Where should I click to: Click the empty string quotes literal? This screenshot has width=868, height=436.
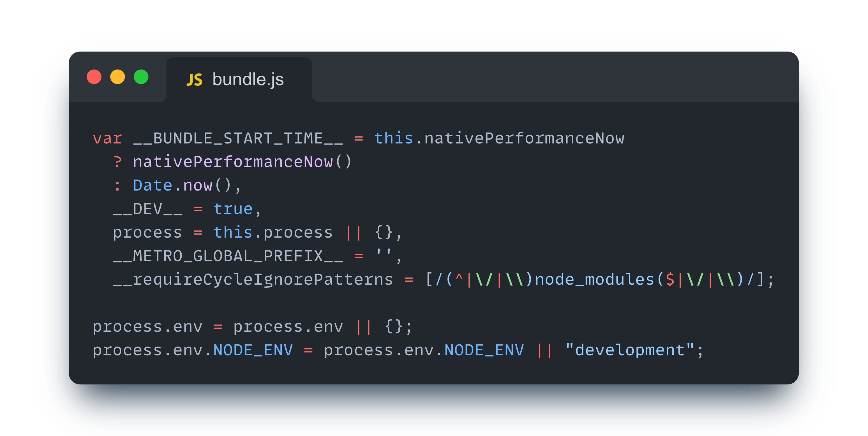tap(384, 254)
